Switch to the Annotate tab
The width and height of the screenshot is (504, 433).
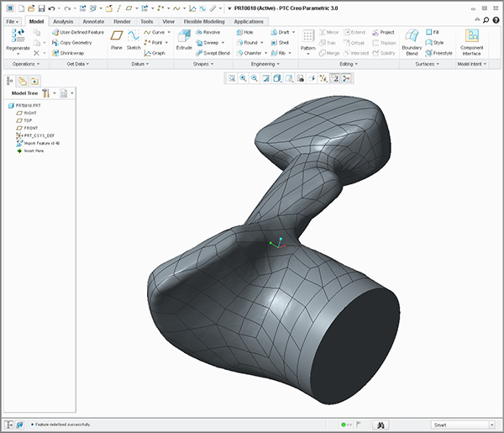pos(93,22)
